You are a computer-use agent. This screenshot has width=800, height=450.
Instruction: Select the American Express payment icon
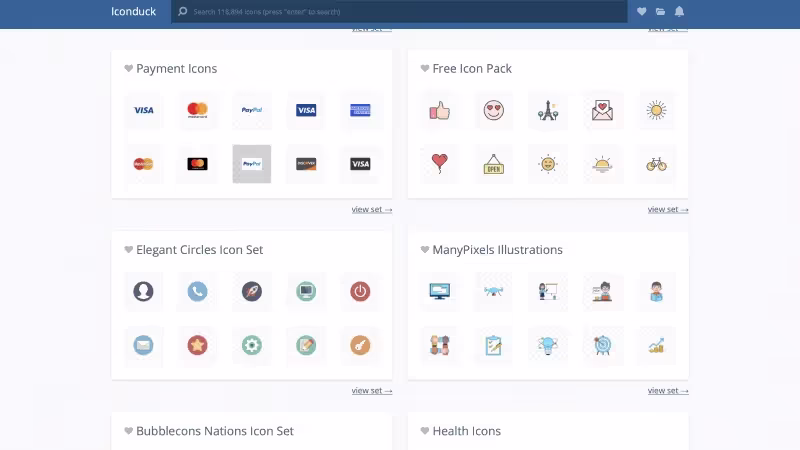(x=360, y=110)
